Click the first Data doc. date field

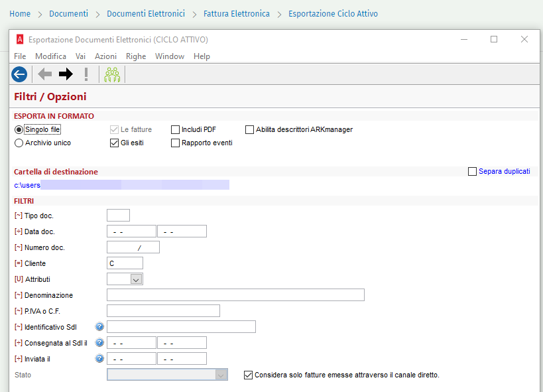[x=131, y=231]
